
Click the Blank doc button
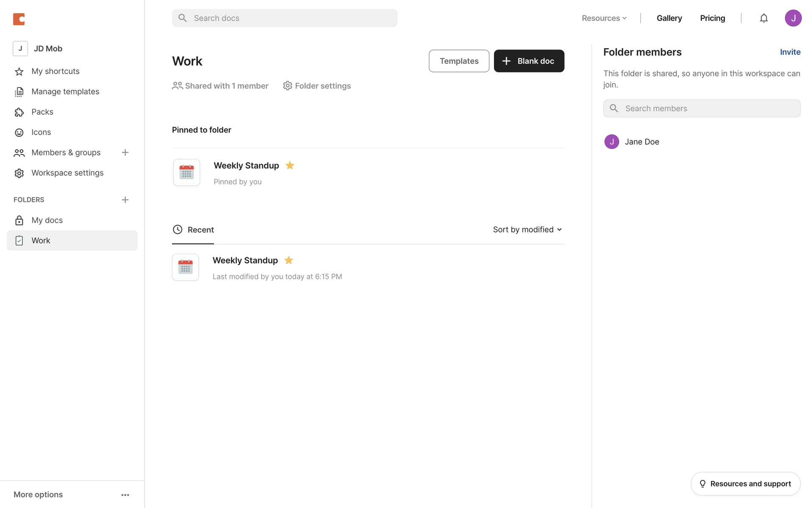point(529,61)
